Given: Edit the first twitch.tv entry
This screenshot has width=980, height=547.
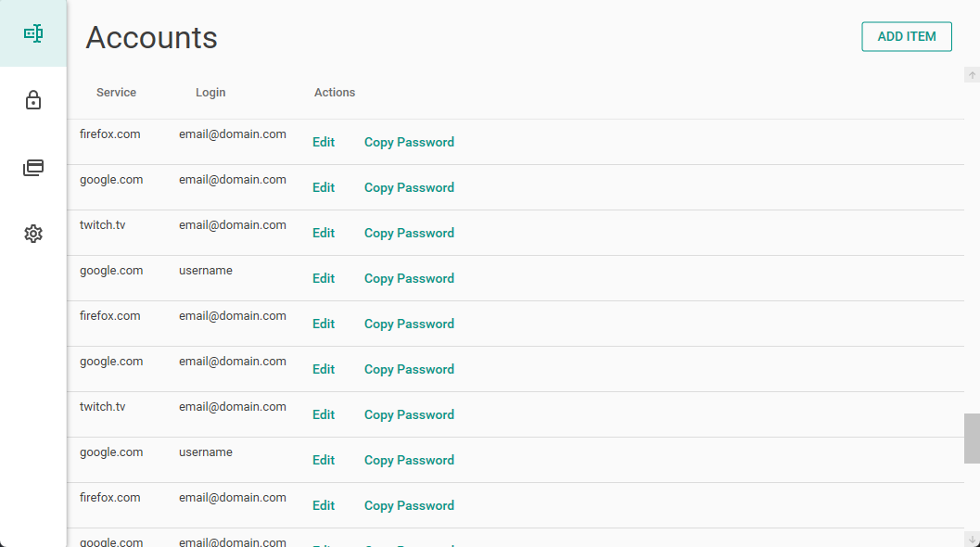Looking at the screenshot, I should point(324,234).
